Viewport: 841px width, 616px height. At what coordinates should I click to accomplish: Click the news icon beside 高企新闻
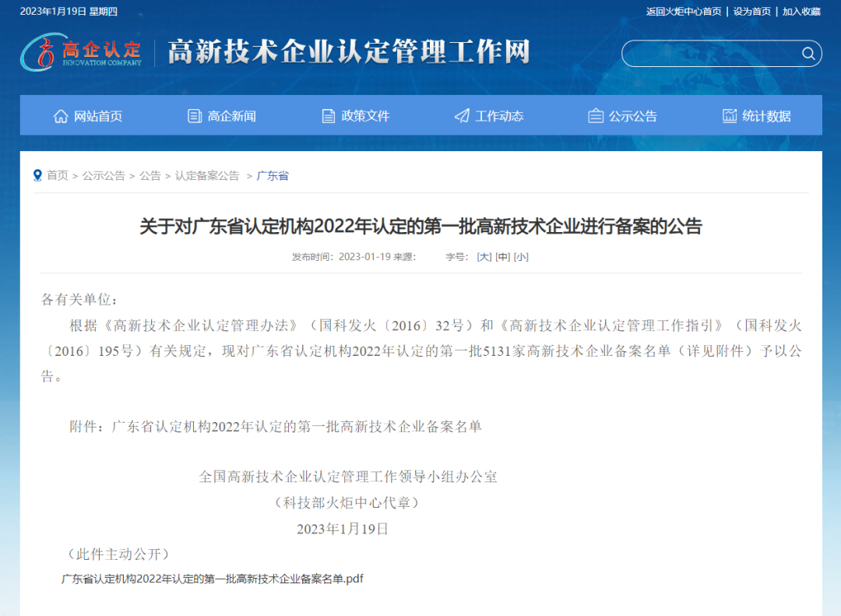click(195, 116)
